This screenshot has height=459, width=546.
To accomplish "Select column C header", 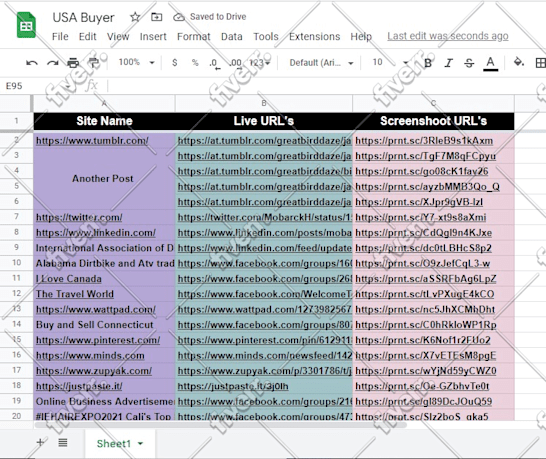I will 433,103.
